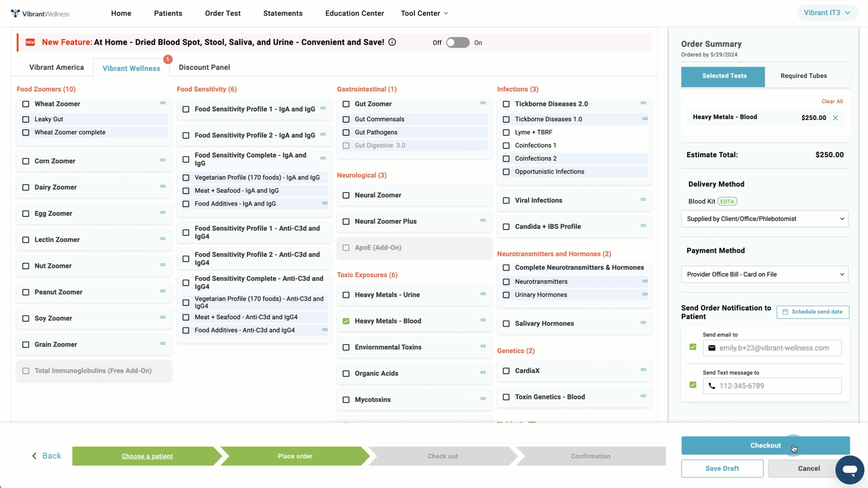868x488 pixels.
Task: Click the patient email input field
Action: pyautogui.click(x=772, y=348)
